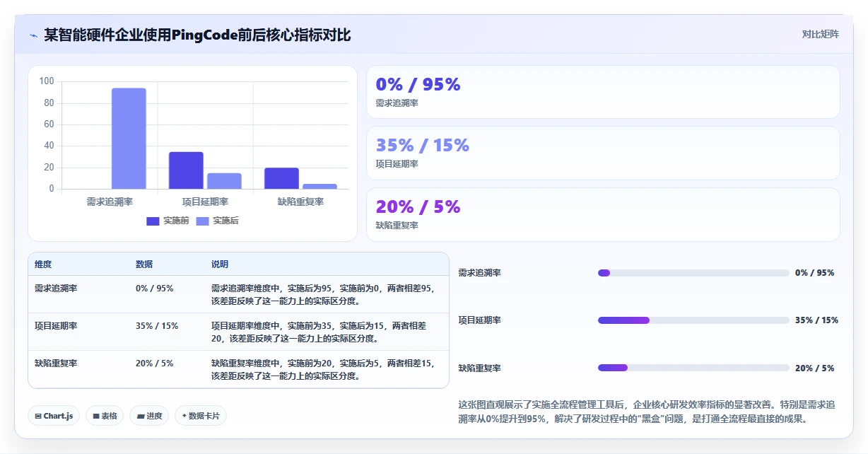
Task: Click the main title 某智能硬件企业使用PingCode前后核心指标对比
Action: point(197,35)
